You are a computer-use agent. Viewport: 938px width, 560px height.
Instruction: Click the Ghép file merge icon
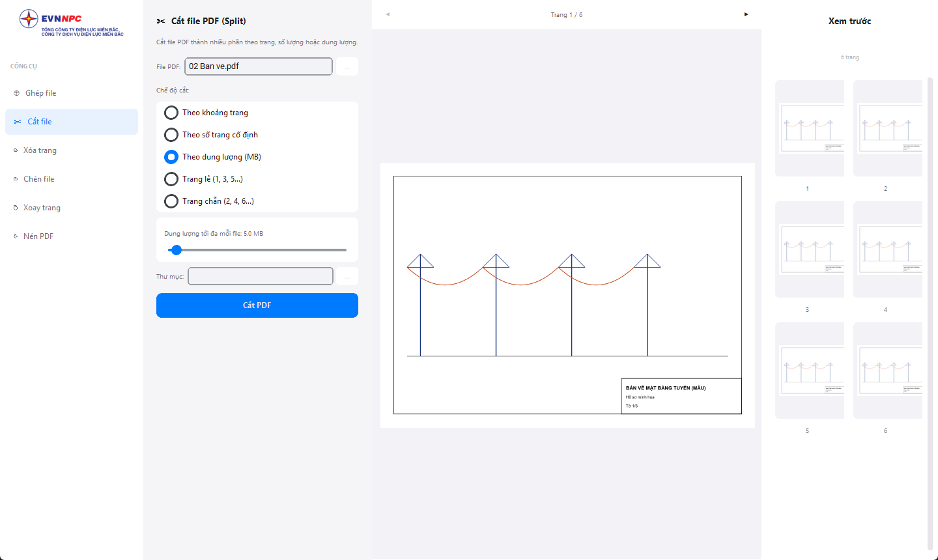pos(17,93)
